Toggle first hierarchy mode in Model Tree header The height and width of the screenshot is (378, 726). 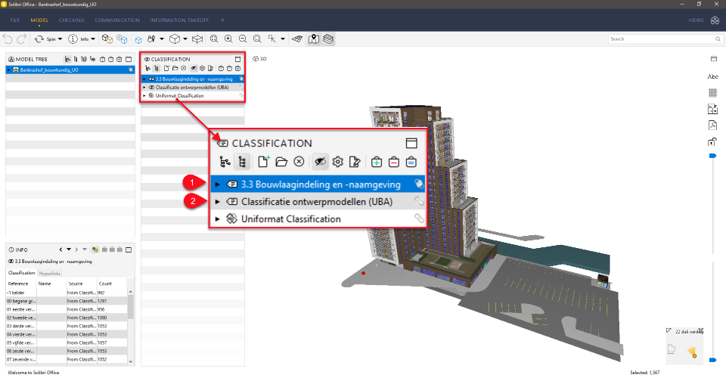point(68,59)
